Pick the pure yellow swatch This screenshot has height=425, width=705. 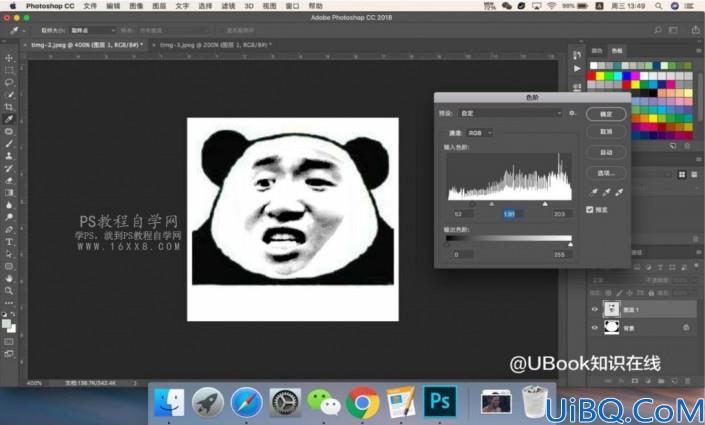600,76
